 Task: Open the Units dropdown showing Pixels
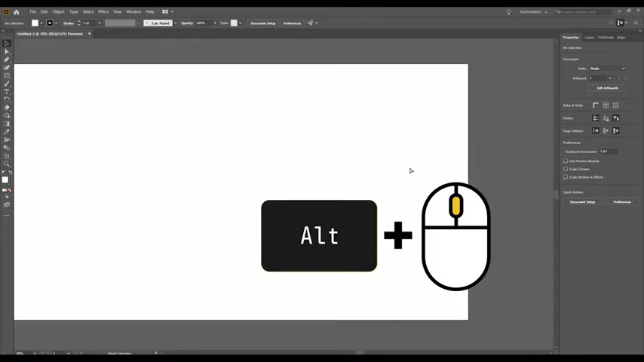(608, 69)
